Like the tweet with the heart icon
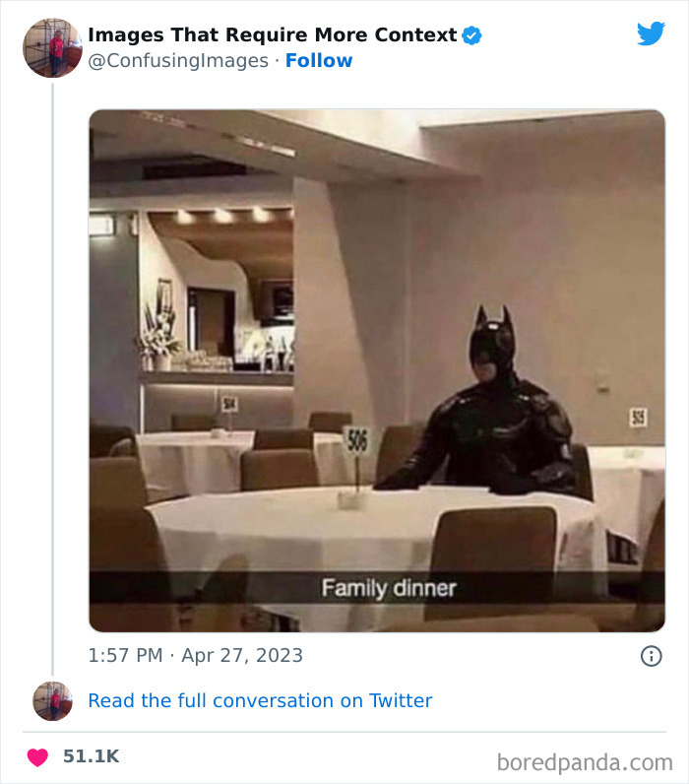Viewport: 689px width, 784px height. click(x=37, y=757)
